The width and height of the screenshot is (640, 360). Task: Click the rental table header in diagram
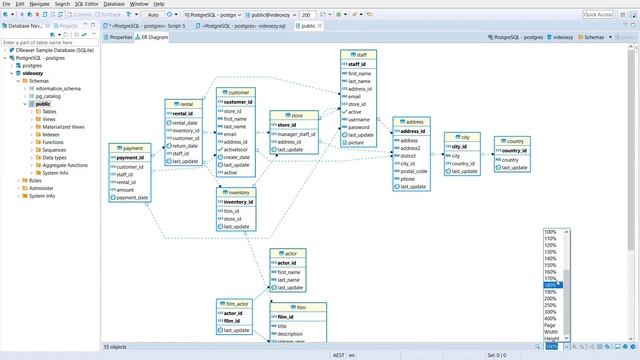[183, 104]
